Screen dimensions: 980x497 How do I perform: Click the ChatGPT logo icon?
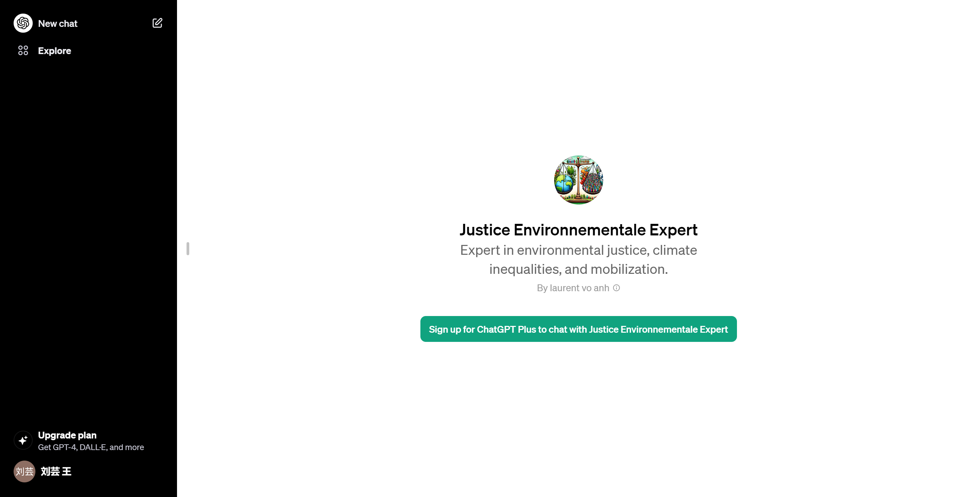click(23, 23)
